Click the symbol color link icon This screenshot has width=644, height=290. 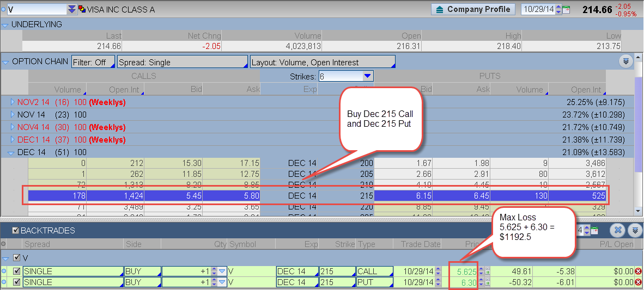click(82, 9)
